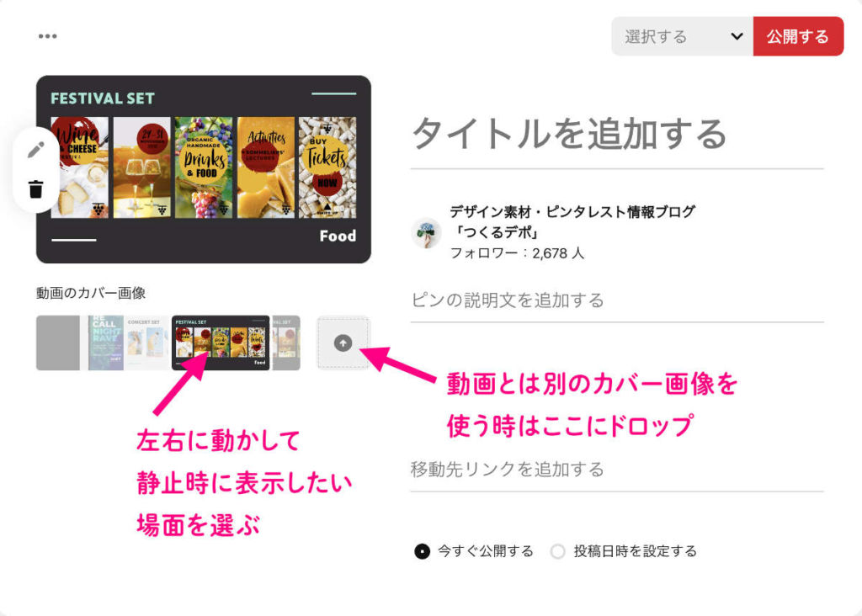Click the large FESTIVAL SET video preview
862x616 pixels.
[204, 169]
